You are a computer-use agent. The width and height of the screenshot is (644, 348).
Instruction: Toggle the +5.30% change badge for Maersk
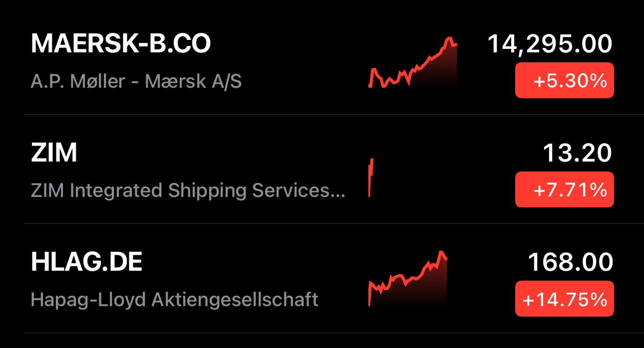click(564, 81)
